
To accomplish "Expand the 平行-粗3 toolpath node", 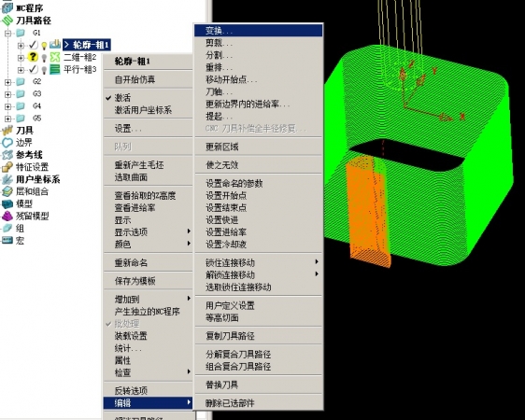I will point(21,70).
